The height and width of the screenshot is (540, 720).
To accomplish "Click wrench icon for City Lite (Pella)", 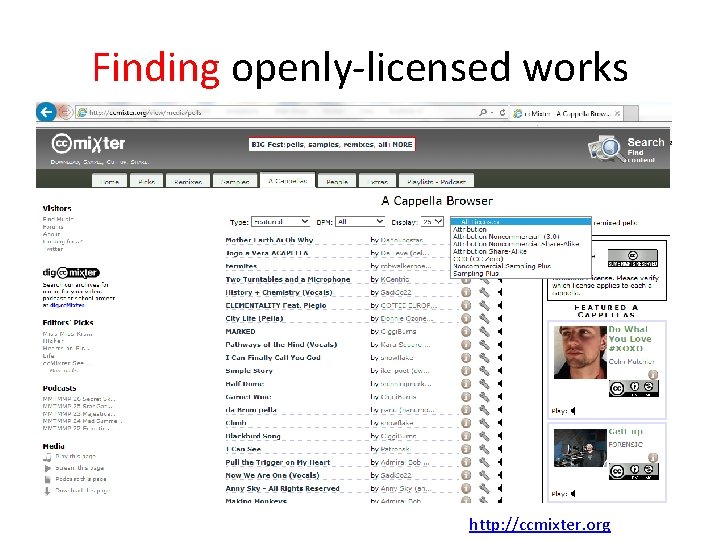I will point(484,318).
